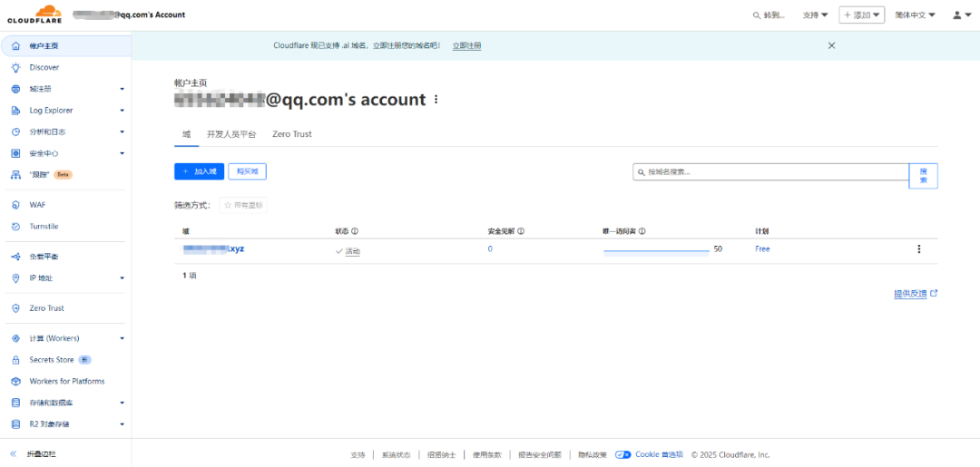Open the footer 支持 link
The height and width of the screenshot is (467, 980).
coord(358,455)
